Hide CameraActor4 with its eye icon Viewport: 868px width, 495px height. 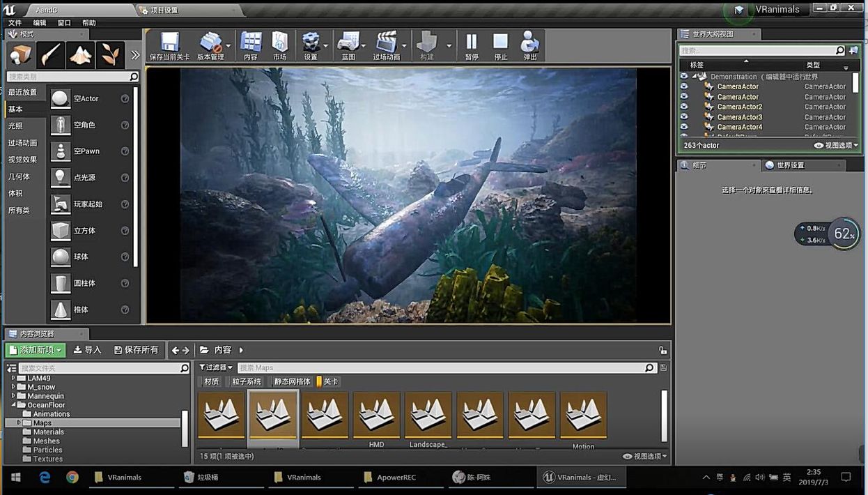click(x=684, y=127)
